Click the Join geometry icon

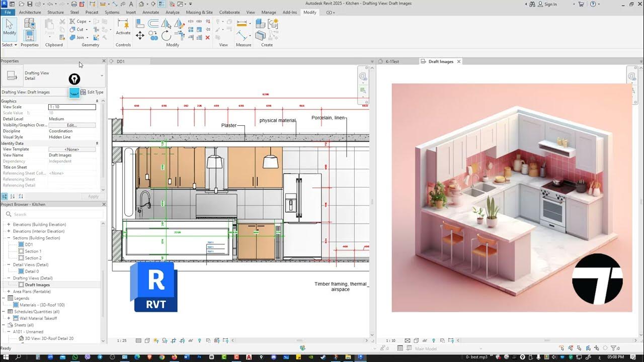(72, 37)
